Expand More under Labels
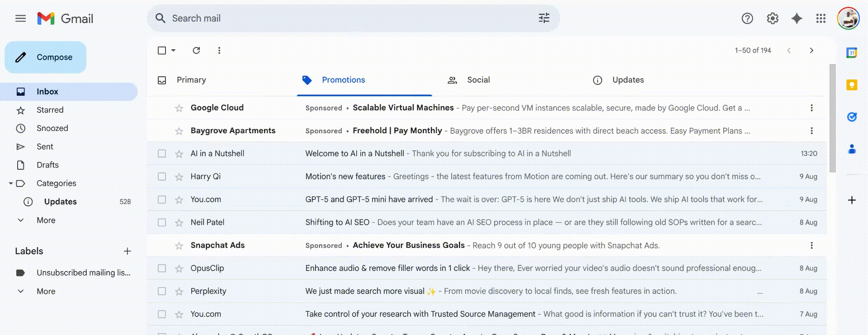The width and height of the screenshot is (868, 335). pyautogui.click(x=46, y=292)
